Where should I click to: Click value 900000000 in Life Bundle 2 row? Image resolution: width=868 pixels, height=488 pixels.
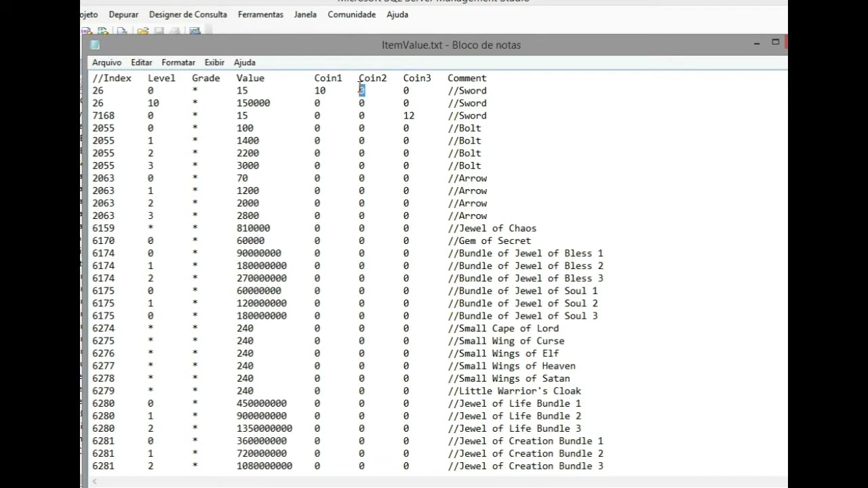[x=261, y=416]
